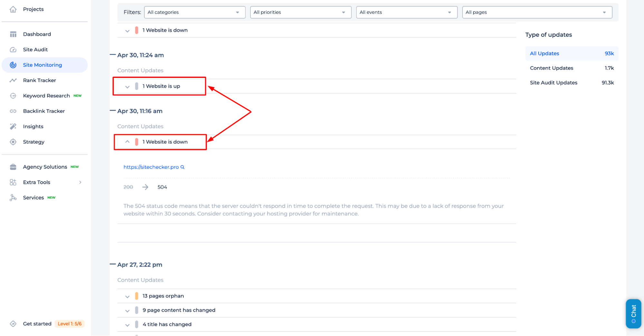
Task: Click the Site Audit gauge icon
Action: (13, 50)
